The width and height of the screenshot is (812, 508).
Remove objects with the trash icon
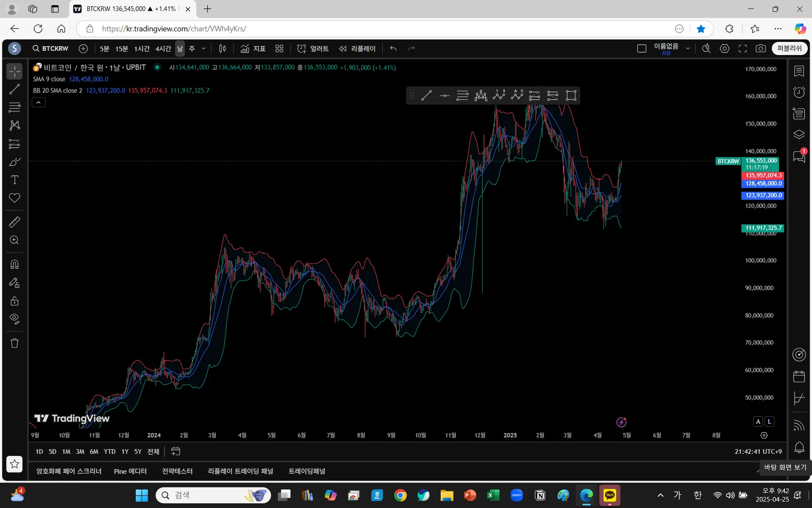pos(15,343)
